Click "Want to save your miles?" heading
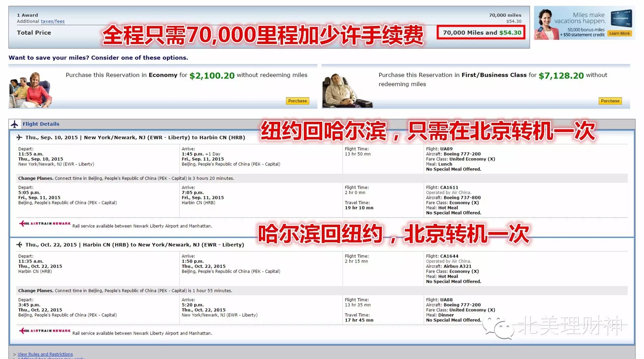 tap(98, 58)
